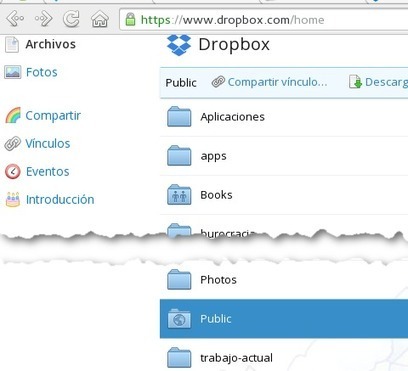Click the Compartir rainbow icon

(x=13, y=115)
